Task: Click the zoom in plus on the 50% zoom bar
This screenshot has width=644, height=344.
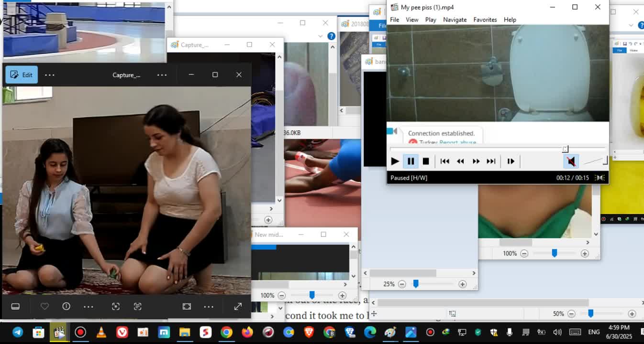Action: pyautogui.click(x=632, y=314)
